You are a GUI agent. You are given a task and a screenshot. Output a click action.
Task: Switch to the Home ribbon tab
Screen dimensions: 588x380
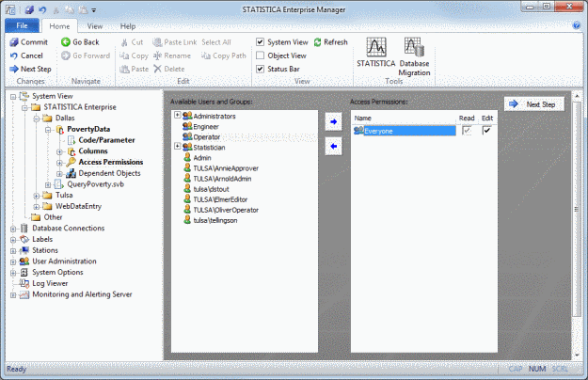pos(59,26)
